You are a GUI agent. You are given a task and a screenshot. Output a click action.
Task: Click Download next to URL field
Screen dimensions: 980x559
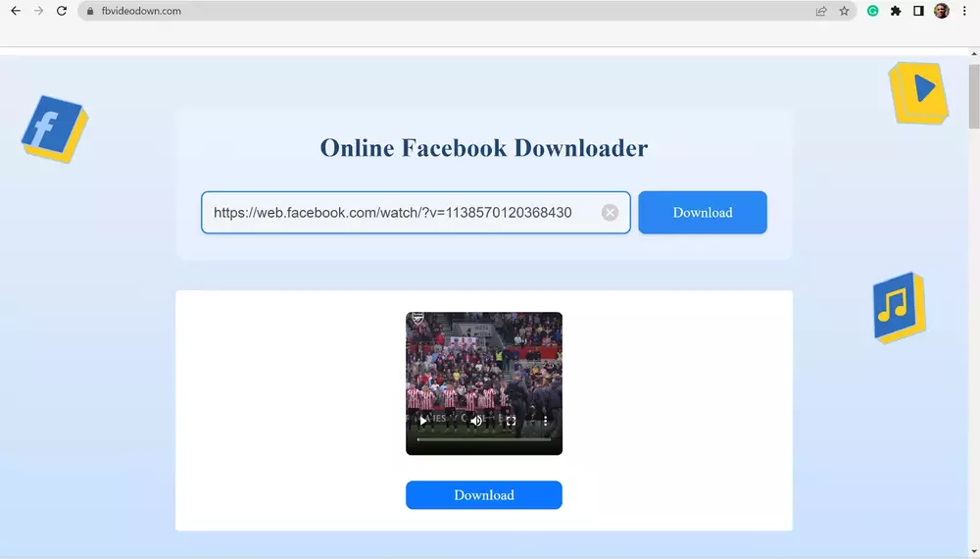pyautogui.click(x=703, y=213)
